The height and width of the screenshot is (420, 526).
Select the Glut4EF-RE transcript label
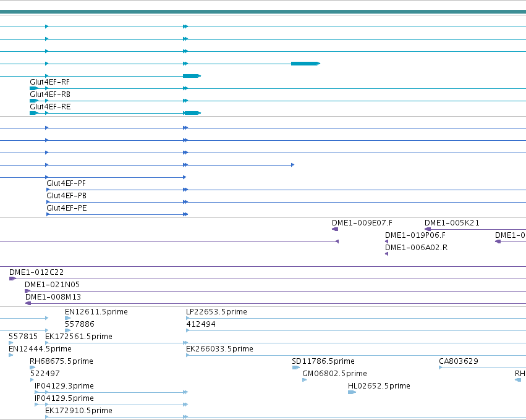[x=50, y=107]
